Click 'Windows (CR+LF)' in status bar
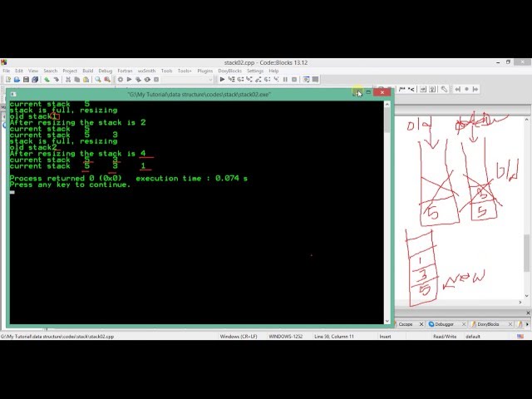Viewport: 532px width, 399px height. click(x=239, y=337)
